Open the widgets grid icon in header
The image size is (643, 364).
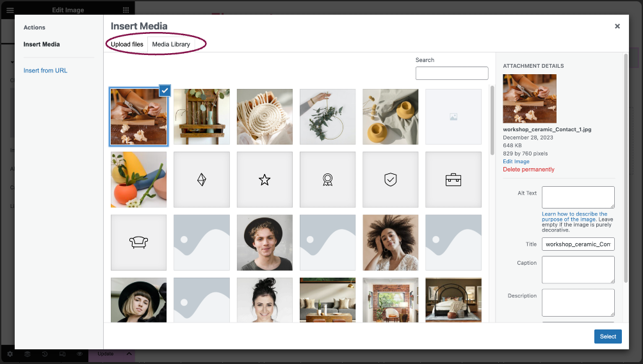click(x=126, y=10)
